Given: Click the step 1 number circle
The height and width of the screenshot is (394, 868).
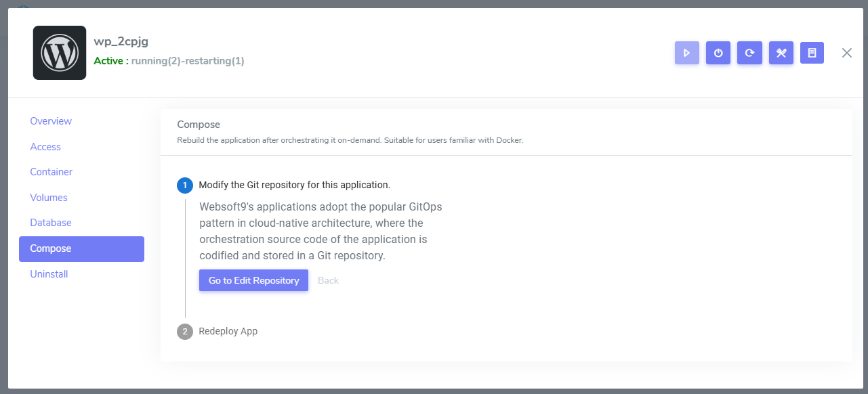Looking at the screenshot, I should [x=184, y=185].
